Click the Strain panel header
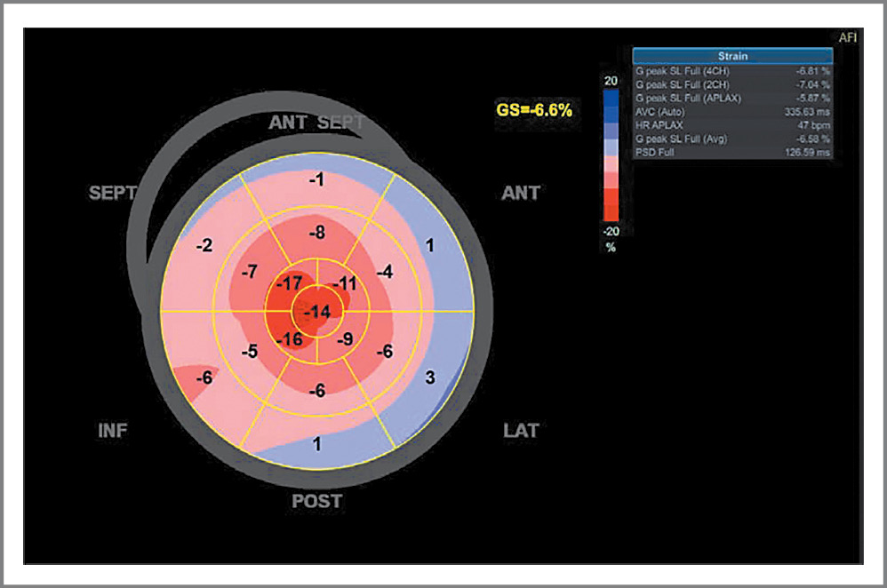Screen dimensions: 887x588 732,56
